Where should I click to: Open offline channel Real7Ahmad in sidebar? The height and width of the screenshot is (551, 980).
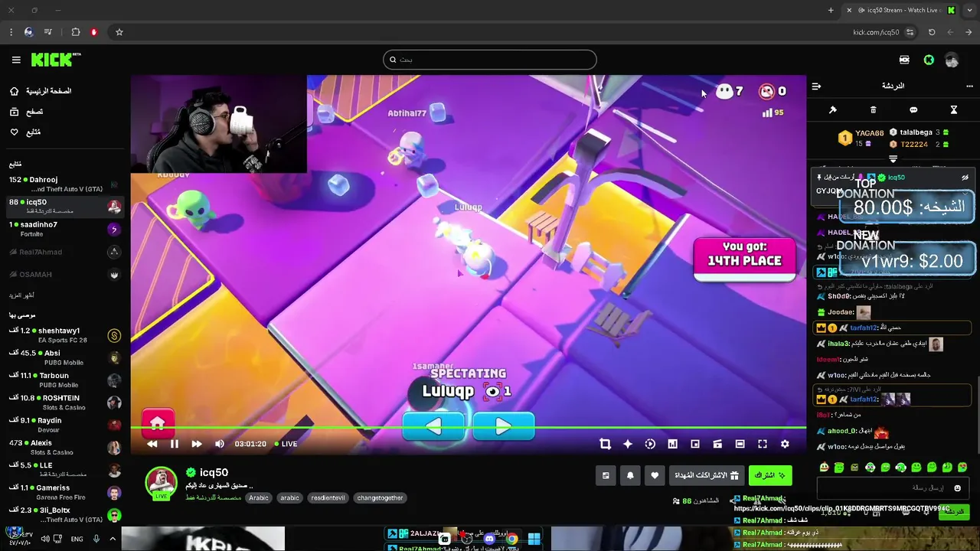(x=64, y=252)
